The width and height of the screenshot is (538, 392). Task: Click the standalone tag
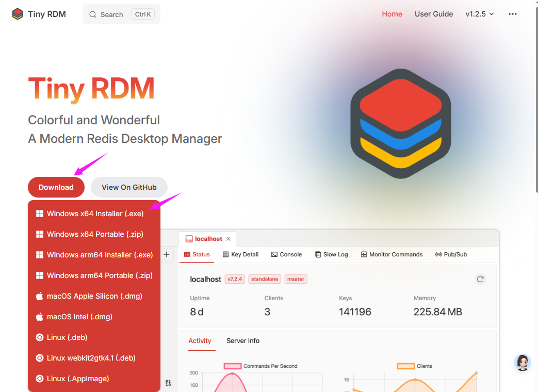265,279
